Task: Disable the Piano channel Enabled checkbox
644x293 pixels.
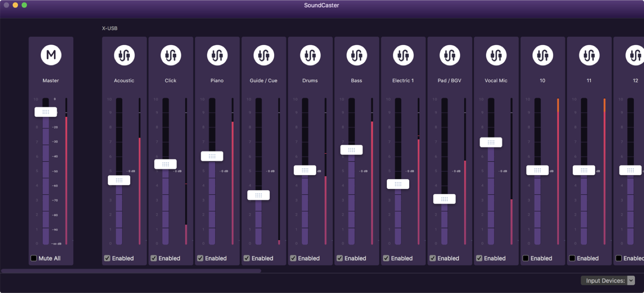Action: (200, 258)
